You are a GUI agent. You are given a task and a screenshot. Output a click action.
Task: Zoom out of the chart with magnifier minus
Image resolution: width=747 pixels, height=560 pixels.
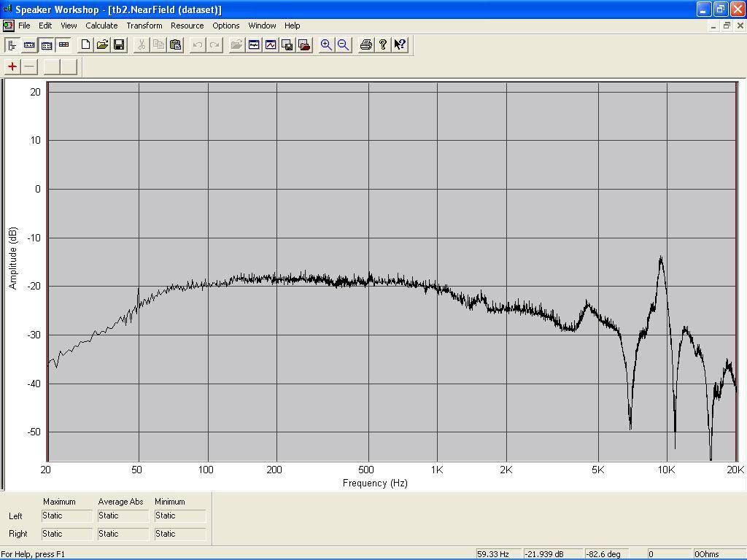pyautogui.click(x=343, y=45)
